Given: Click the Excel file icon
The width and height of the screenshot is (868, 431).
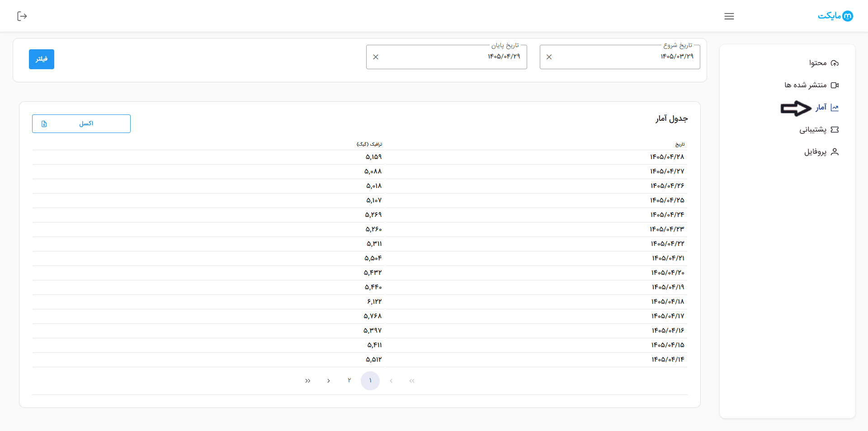Looking at the screenshot, I should (44, 124).
